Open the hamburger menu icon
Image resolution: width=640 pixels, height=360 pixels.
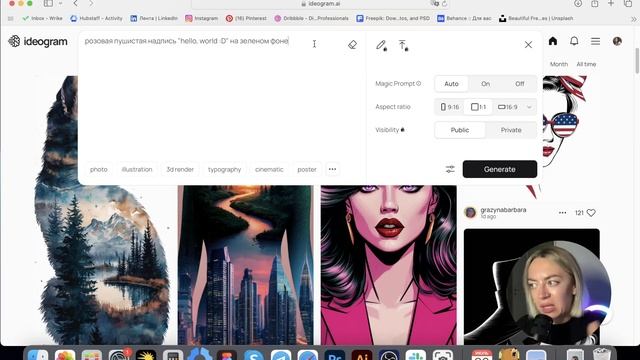(595, 41)
